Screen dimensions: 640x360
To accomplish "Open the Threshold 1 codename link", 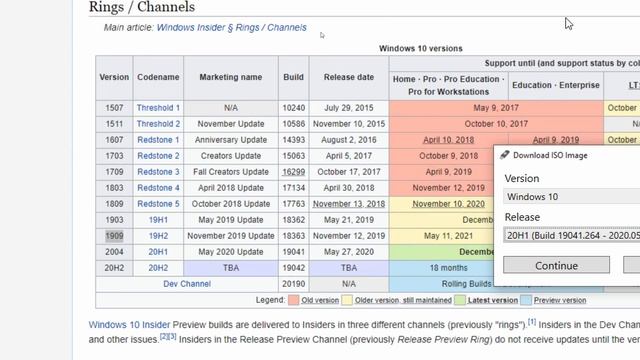I will pyautogui.click(x=158, y=108).
